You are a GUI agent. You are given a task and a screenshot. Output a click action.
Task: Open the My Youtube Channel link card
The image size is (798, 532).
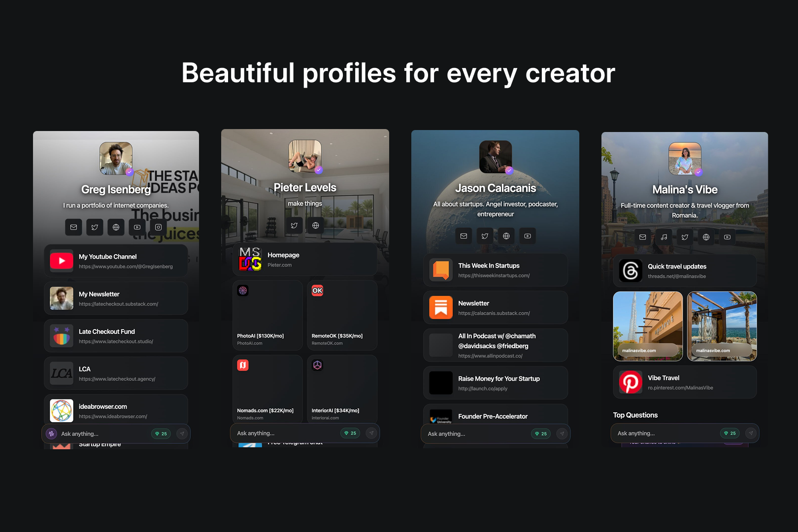(x=116, y=261)
